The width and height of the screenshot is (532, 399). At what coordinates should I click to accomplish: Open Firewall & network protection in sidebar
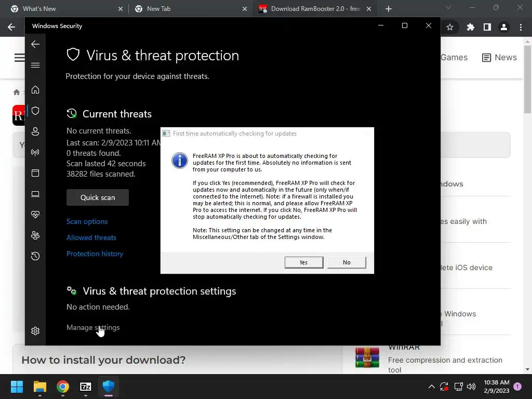click(35, 152)
